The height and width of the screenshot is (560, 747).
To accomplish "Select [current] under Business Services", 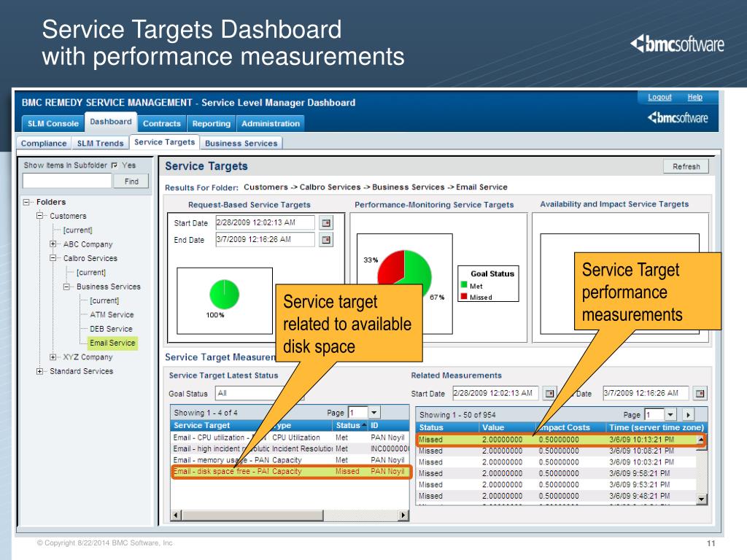I will pyautogui.click(x=104, y=300).
